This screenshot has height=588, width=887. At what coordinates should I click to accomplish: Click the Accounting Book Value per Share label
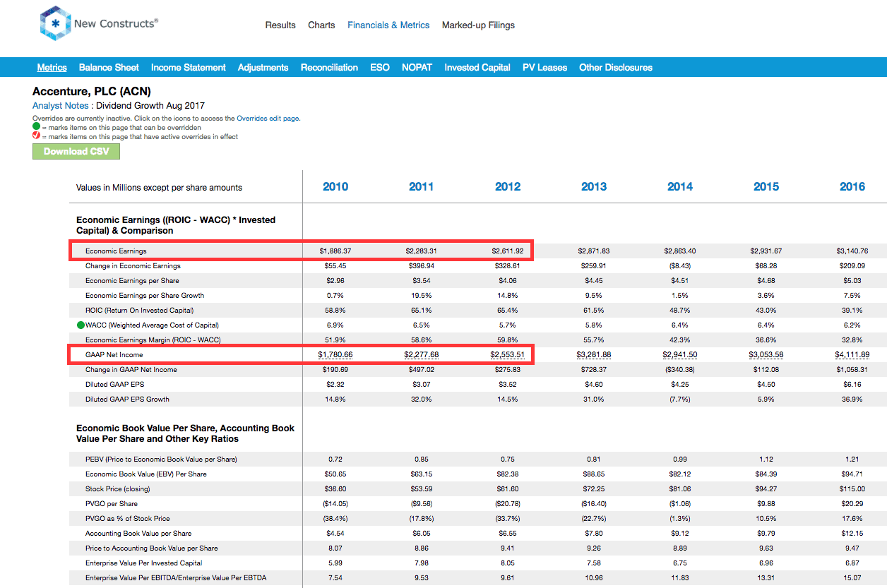[138, 534]
